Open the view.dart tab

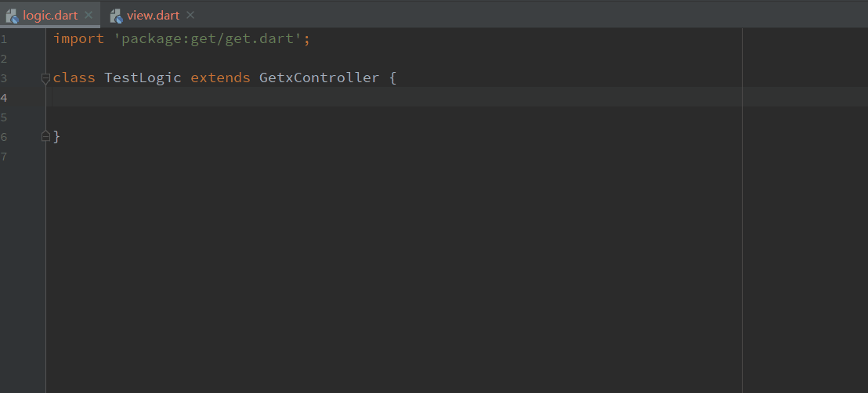coord(153,15)
